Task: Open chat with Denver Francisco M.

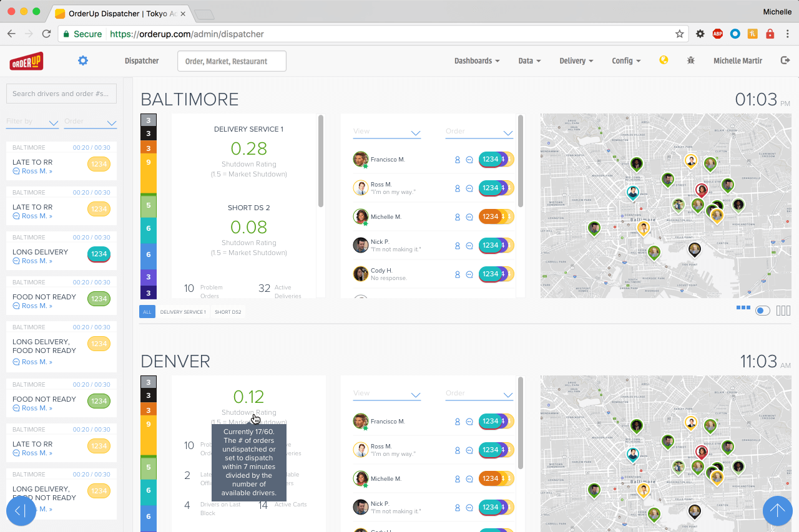Action: 469,422
